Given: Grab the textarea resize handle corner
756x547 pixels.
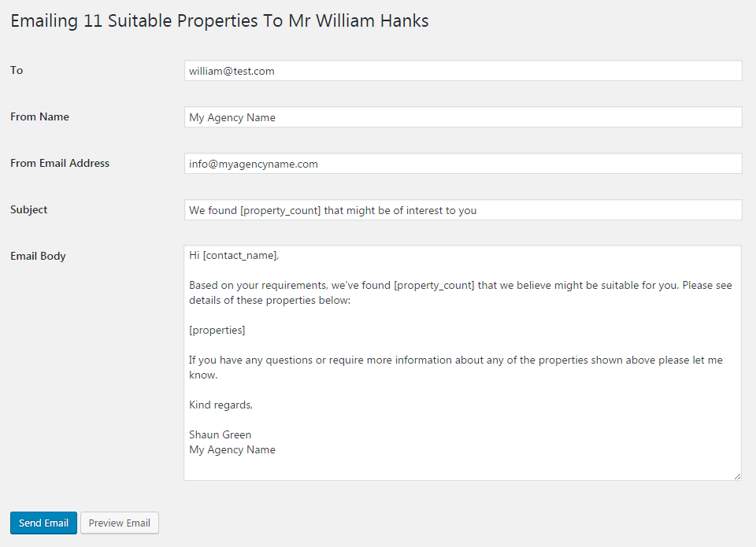Looking at the screenshot, I should click(x=737, y=476).
